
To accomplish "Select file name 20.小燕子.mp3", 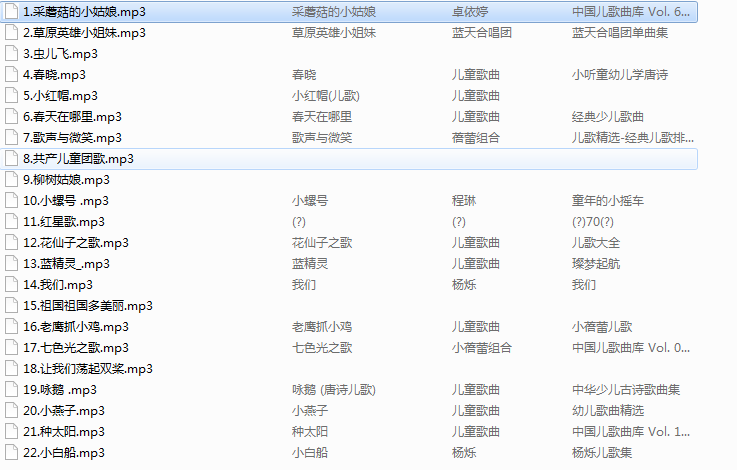I will pyautogui.click(x=64, y=411).
